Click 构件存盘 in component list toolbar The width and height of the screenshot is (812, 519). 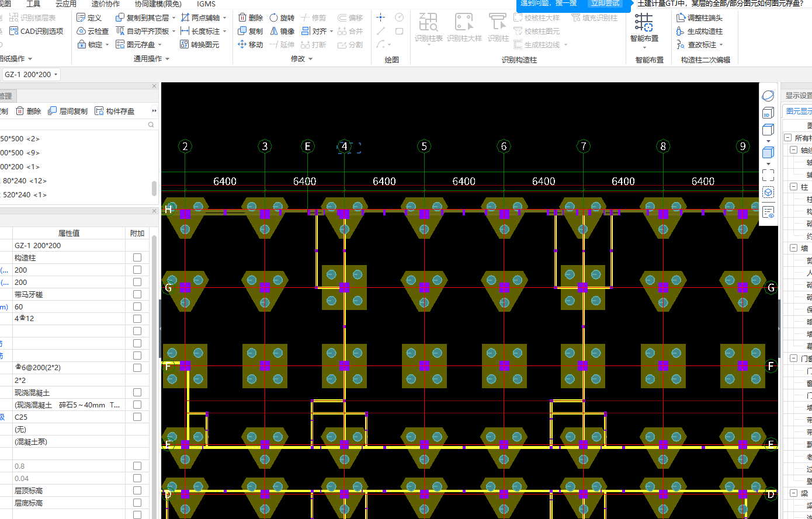click(114, 111)
